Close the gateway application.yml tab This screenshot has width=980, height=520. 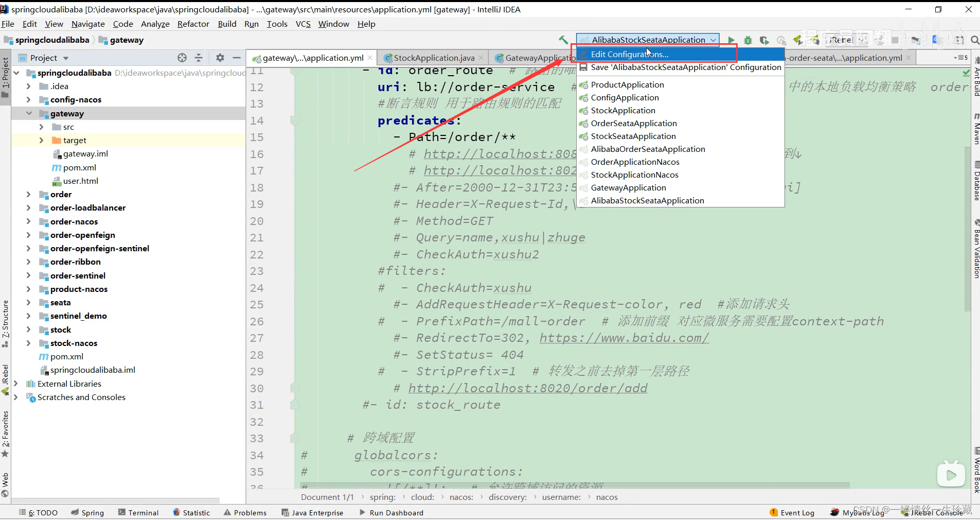pyautogui.click(x=370, y=58)
